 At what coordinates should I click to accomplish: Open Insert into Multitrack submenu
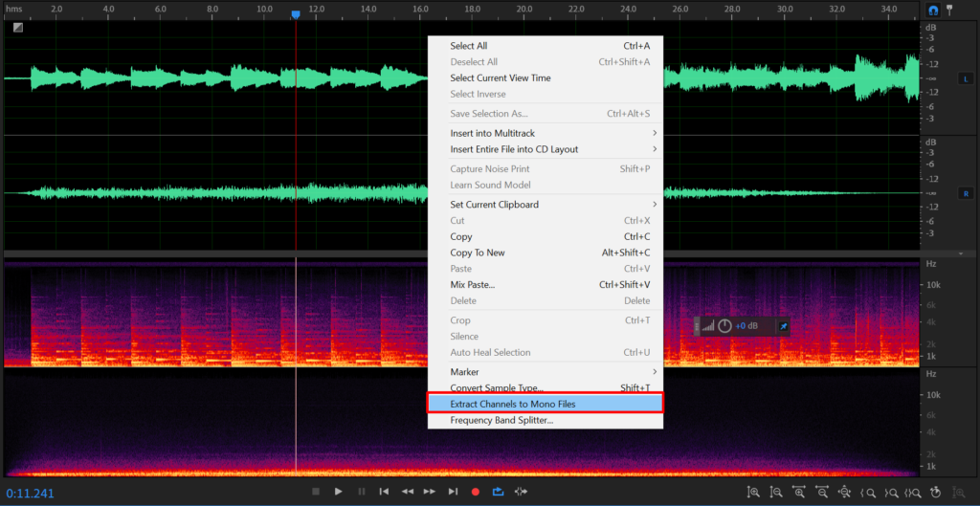pos(545,133)
